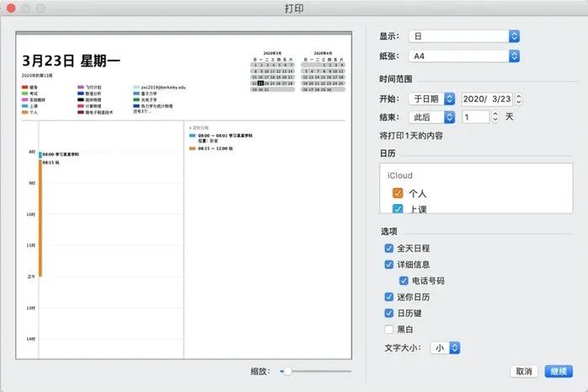Uncheck the 上课 calendar checkbox
The image size is (588, 392).
[x=398, y=209]
